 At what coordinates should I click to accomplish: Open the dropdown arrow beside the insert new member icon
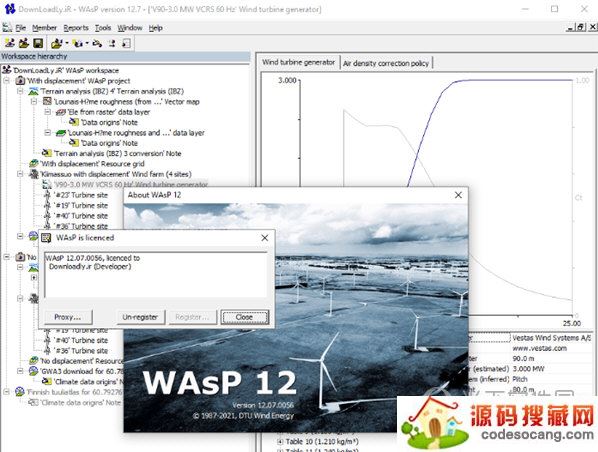point(87,43)
